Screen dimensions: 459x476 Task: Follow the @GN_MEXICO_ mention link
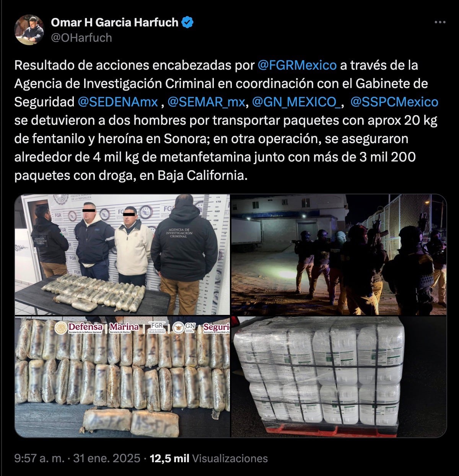[x=295, y=102]
